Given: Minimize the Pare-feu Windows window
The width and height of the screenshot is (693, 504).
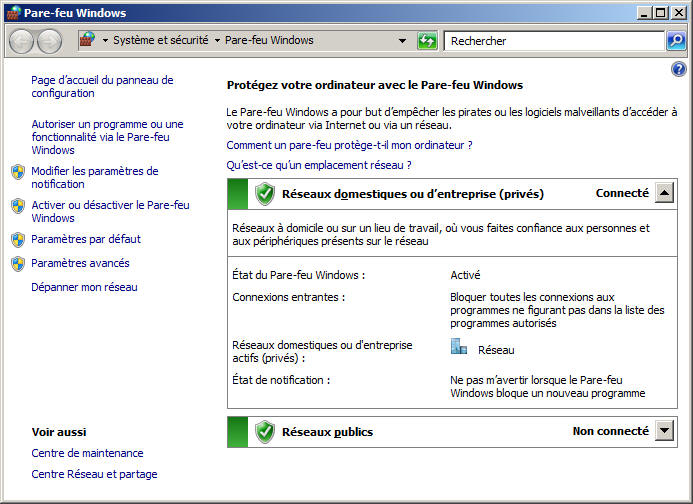Looking at the screenshot, I should coord(644,13).
